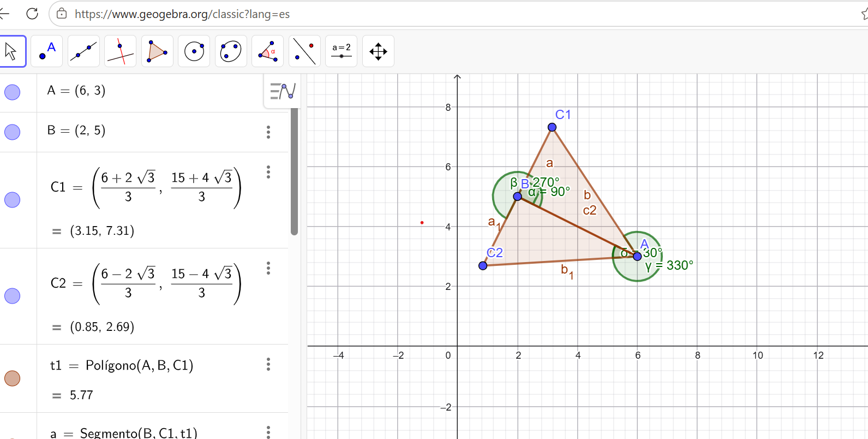Click point B on the graph
Screen dimensions: 868x439
pyautogui.click(x=517, y=196)
